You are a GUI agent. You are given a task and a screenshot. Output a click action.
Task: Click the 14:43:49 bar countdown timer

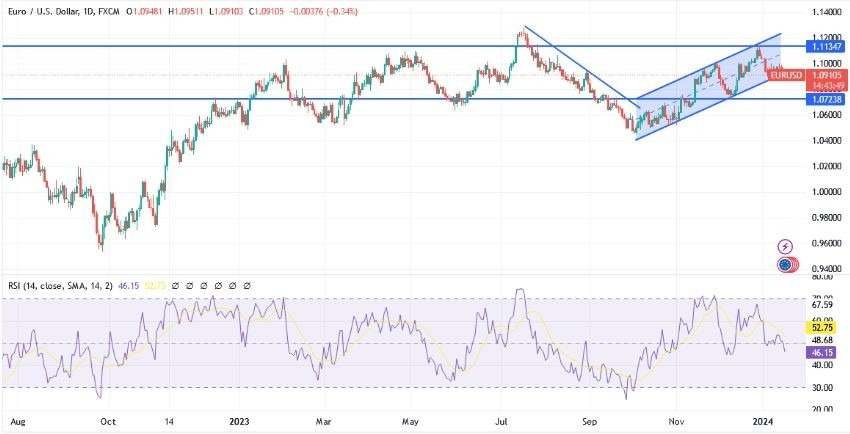827,86
